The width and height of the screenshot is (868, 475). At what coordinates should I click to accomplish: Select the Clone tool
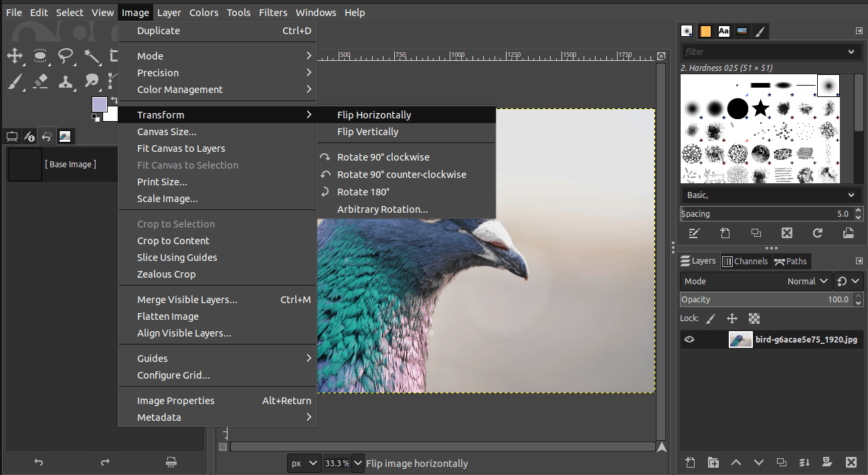click(x=66, y=80)
